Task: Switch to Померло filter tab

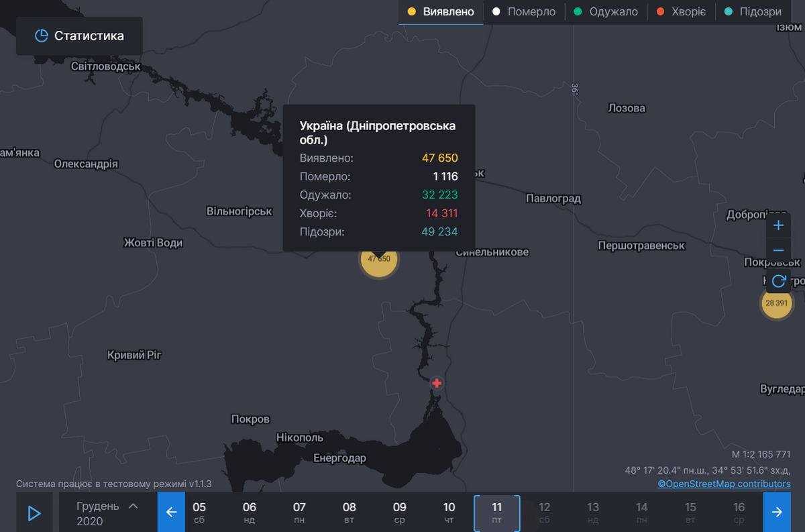Action: coord(524,12)
